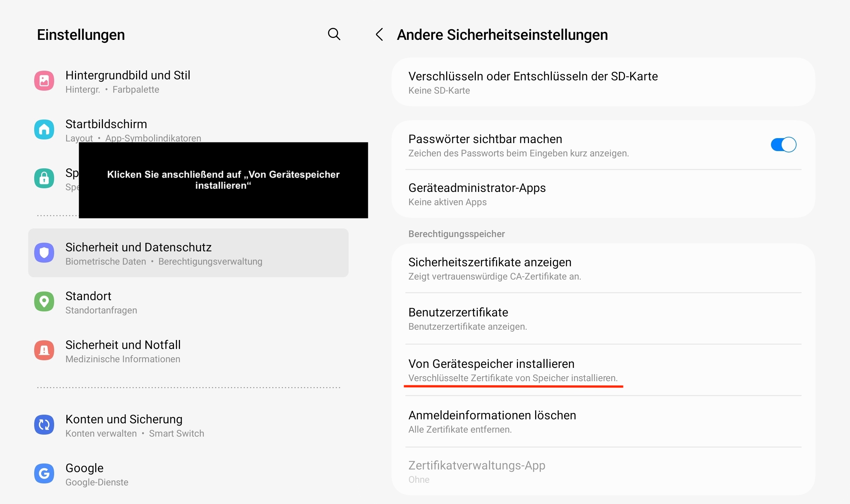
Task: Click the Google G icon
Action: (44, 473)
